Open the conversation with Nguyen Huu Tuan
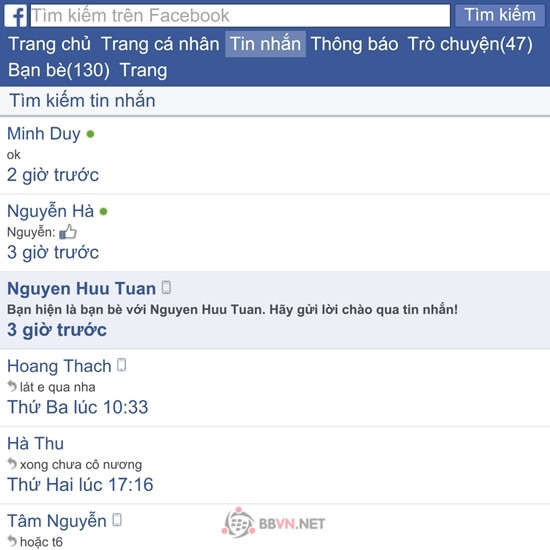The image size is (550, 550). pyautogui.click(x=275, y=310)
